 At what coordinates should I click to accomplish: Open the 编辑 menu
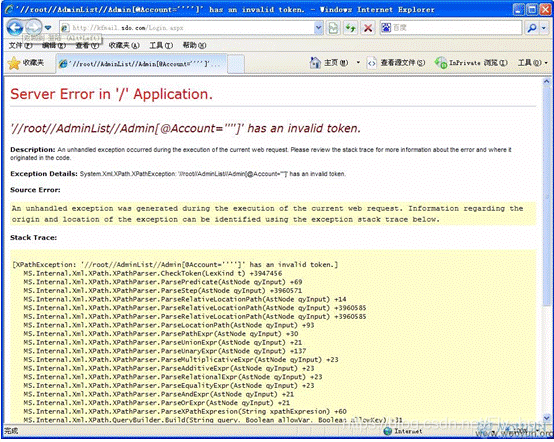(54, 45)
